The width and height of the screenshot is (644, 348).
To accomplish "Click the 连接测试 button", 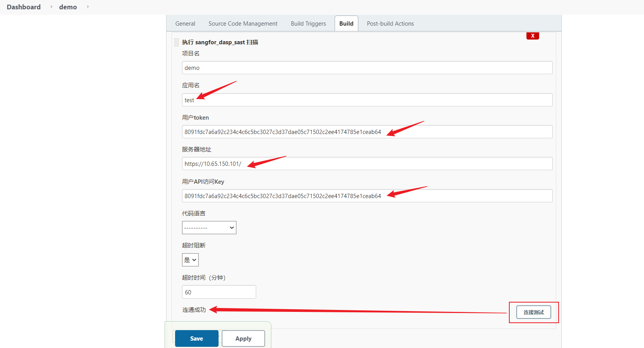I will (x=533, y=312).
